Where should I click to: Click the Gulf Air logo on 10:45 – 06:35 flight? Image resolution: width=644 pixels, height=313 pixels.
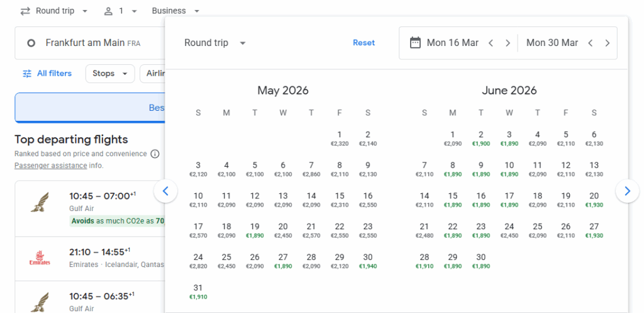point(40,302)
